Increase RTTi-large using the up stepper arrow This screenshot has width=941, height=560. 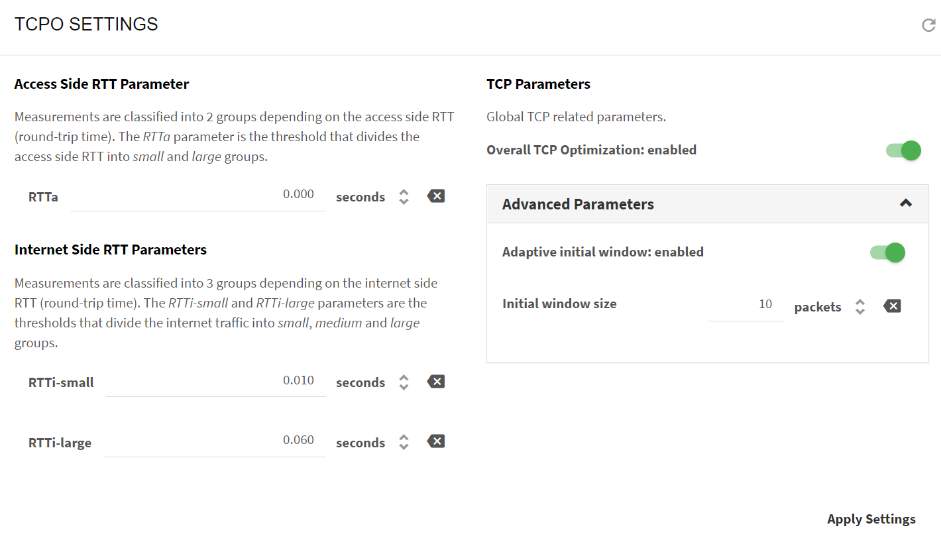point(404,437)
